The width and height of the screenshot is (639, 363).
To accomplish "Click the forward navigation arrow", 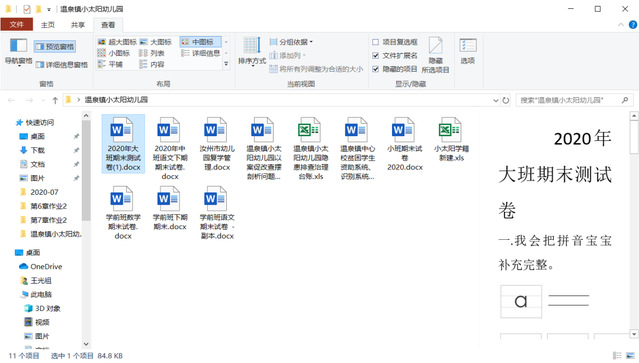I will tap(29, 100).
